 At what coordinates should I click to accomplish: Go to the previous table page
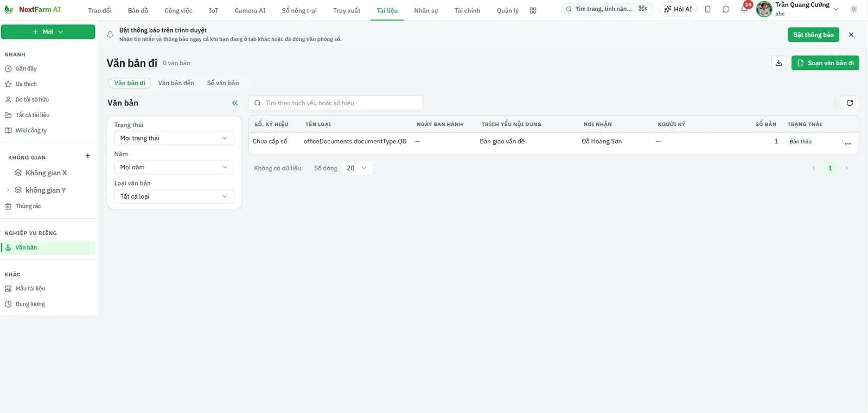coord(814,168)
